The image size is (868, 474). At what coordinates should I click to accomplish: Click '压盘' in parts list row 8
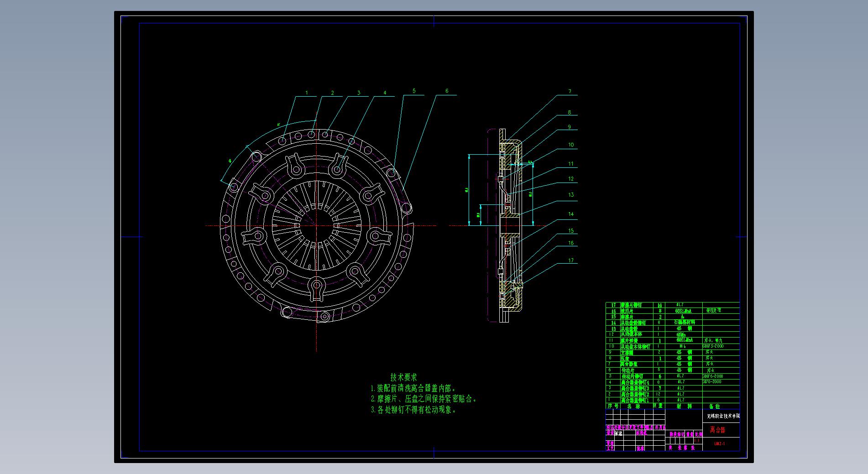pyautogui.click(x=625, y=359)
